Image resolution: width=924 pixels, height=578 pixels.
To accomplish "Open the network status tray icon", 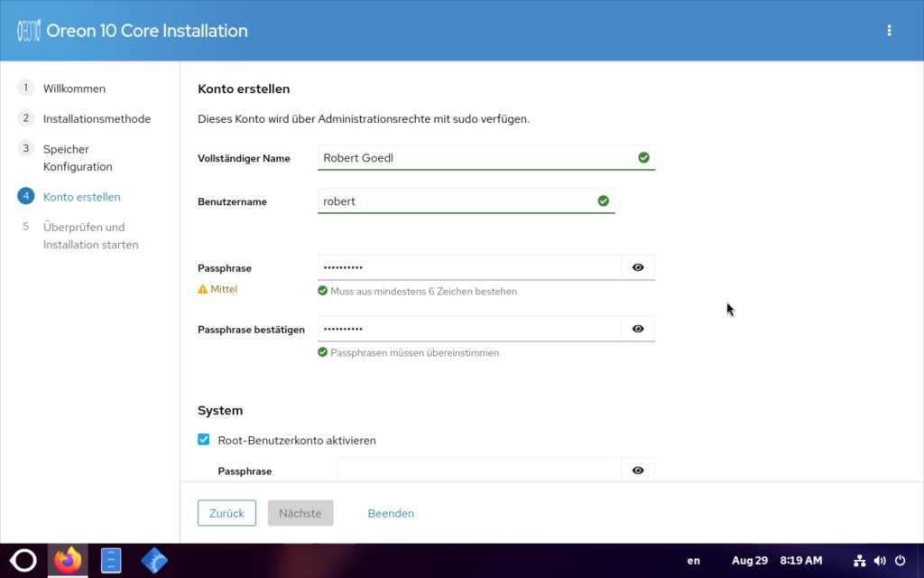I will 860,560.
